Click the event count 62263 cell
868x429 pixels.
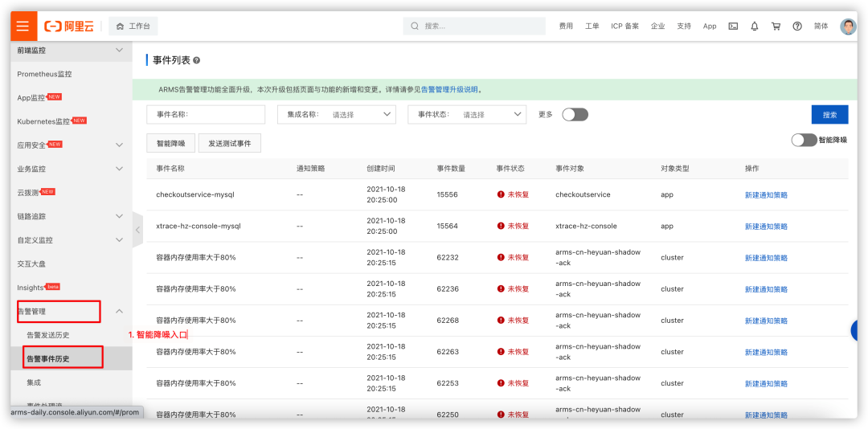pyautogui.click(x=448, y=352)
